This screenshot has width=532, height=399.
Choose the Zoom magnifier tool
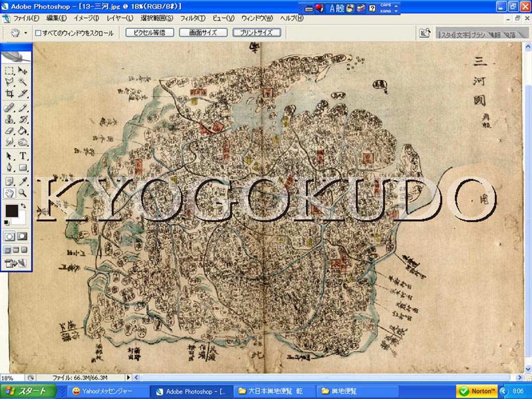(x=23, y=193)
